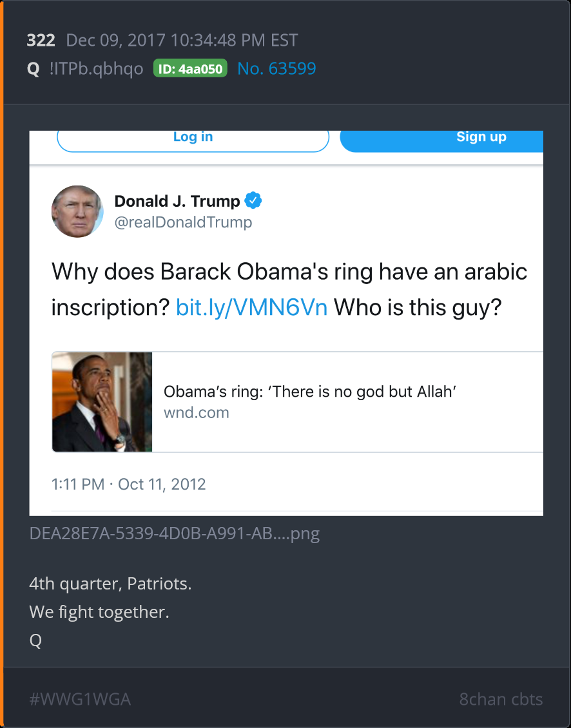Click the blue verified badge icon
The image size is (571, 728).
click(x=254, y=201)
